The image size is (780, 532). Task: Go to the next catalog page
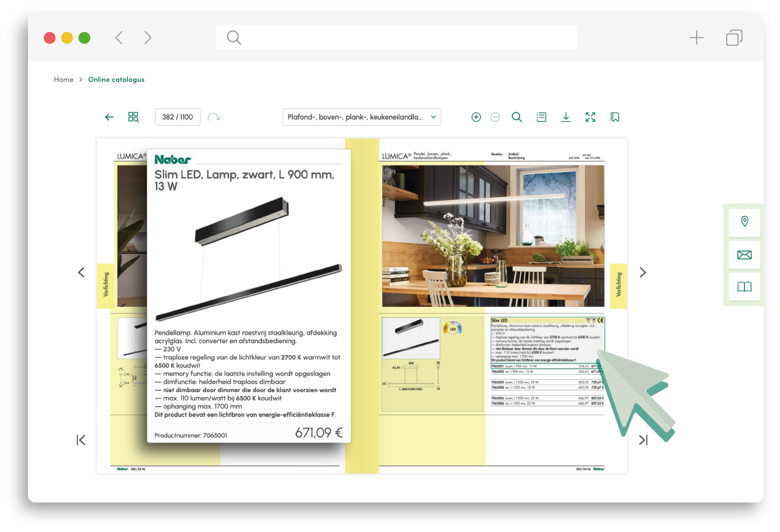(x=643, y=273)
